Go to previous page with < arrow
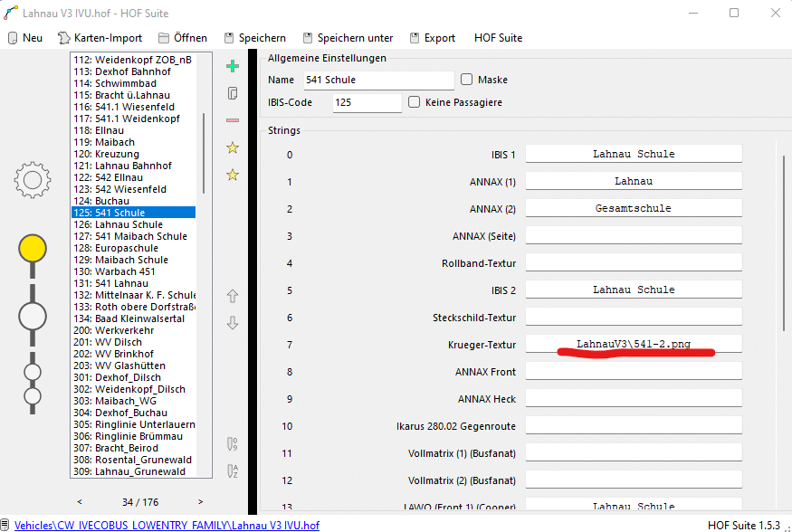Screen dimensions: 792x532 80,501
